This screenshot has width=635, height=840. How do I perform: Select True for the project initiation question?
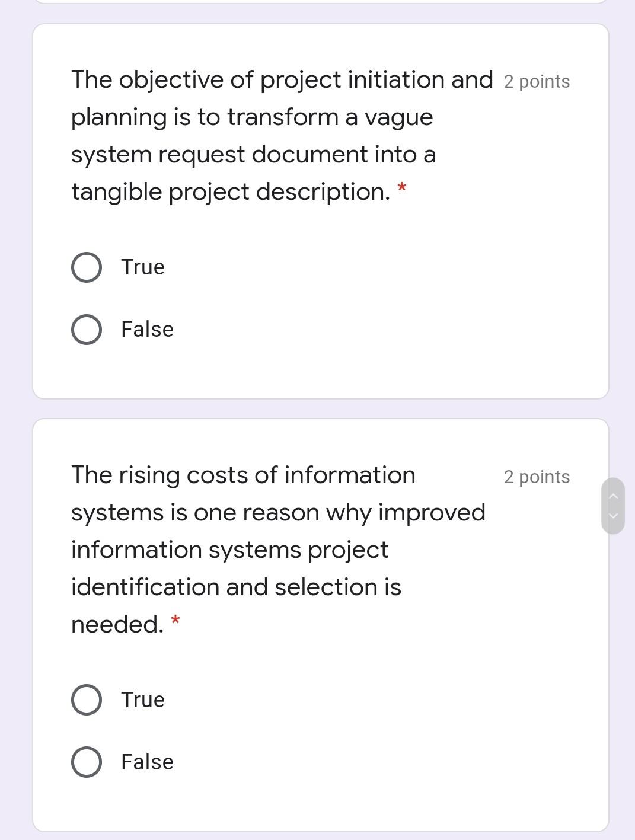tap(86, 266)
